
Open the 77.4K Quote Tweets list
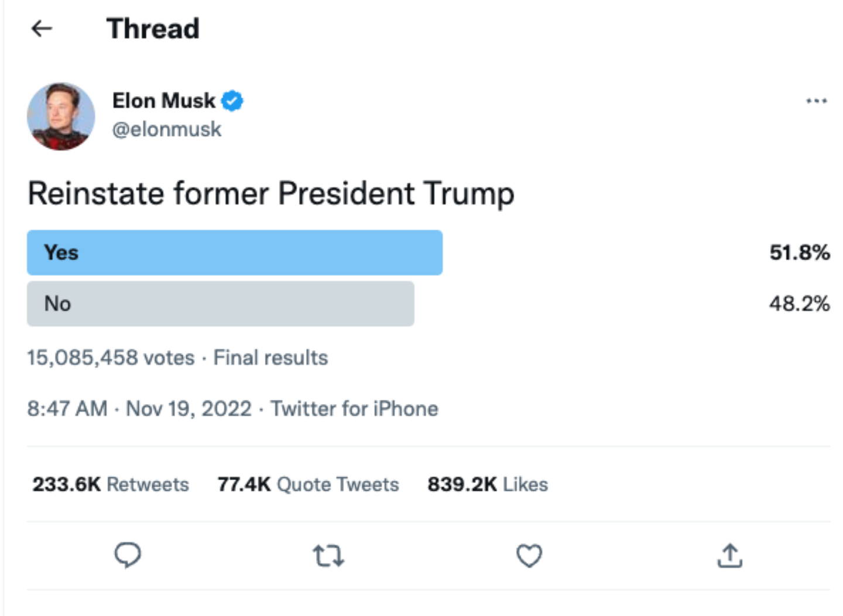coord(308,484)
